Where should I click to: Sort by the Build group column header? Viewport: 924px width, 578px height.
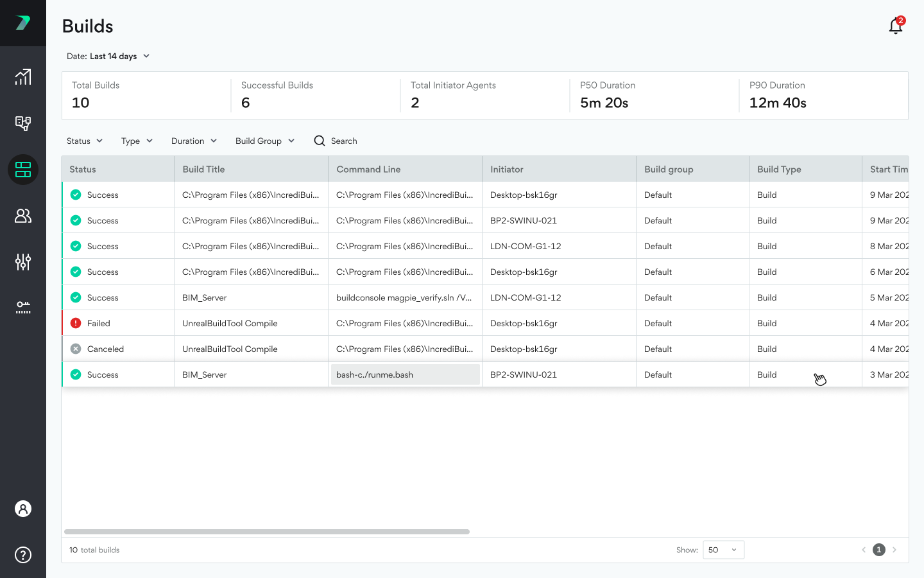point(693,169)
